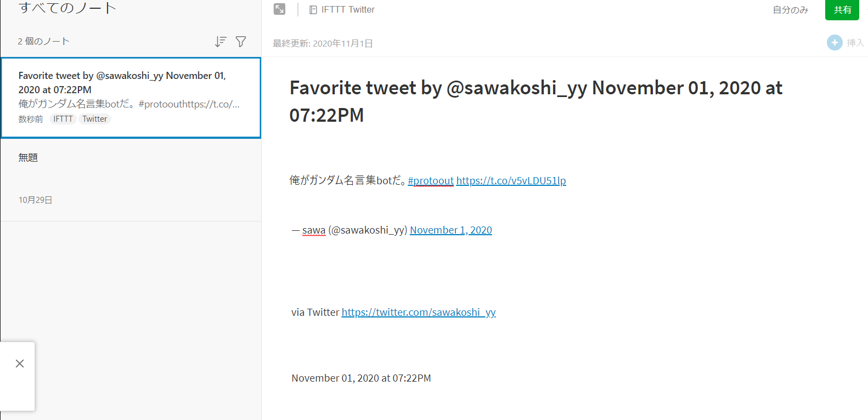Open the IFTTT Twitter notebook name
The height and width of the screenshot is (420, 868).
(x=348, y=10)
